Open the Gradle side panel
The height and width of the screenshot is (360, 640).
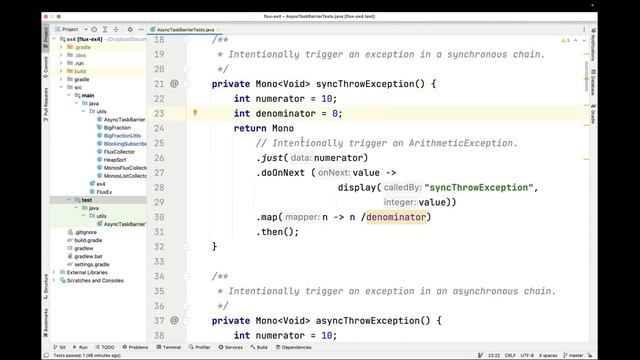[593, 114]
